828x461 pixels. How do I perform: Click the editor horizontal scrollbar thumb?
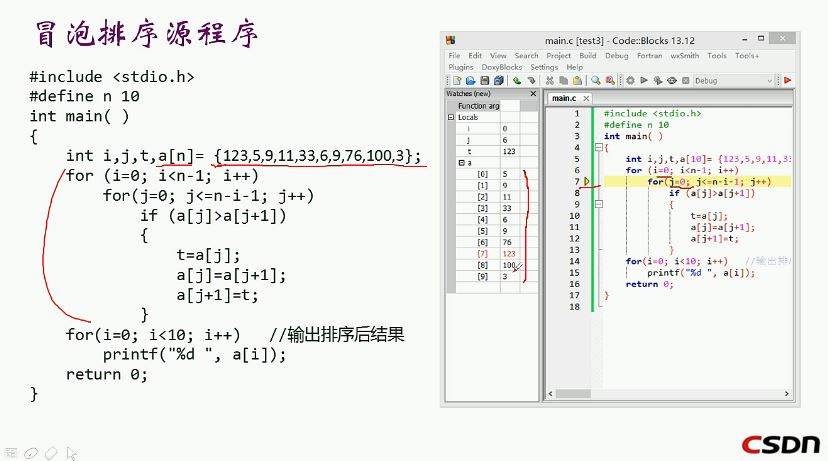pos(573,394)
